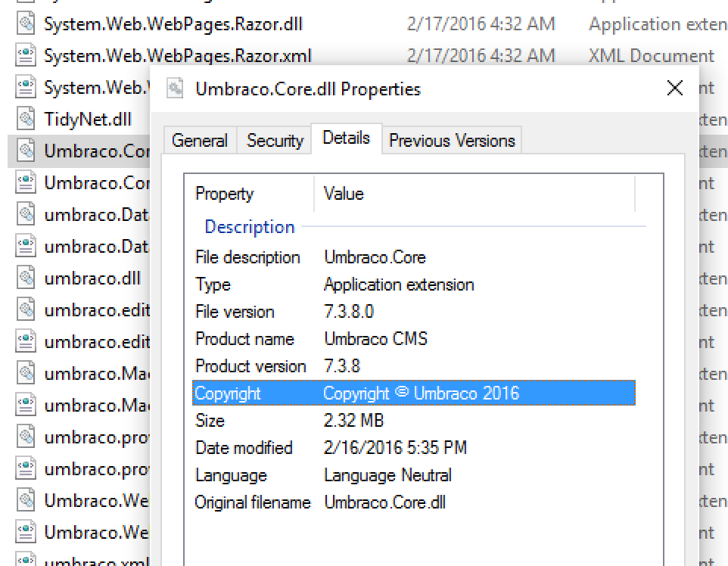Click the value '7.3.8.0'
The height and width of the screenshot is (566, 728).
[x=349, y=312]
